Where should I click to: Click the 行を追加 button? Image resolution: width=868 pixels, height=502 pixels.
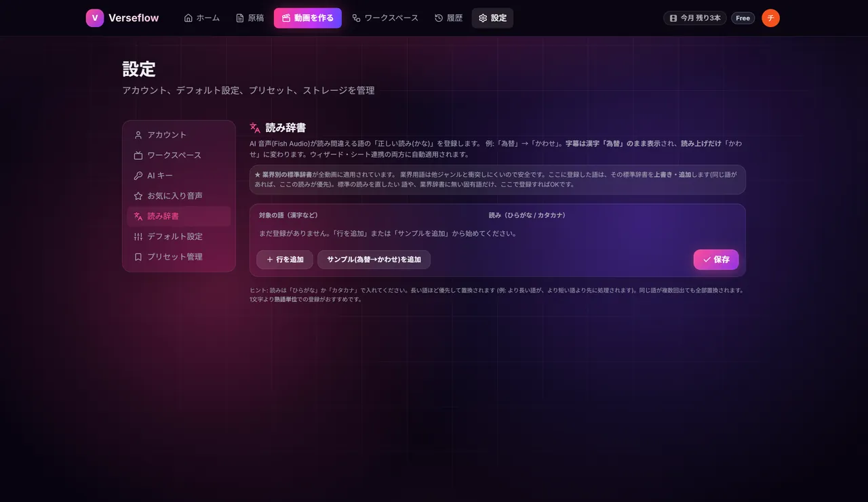pyautogui.click(x=285, y=259)
